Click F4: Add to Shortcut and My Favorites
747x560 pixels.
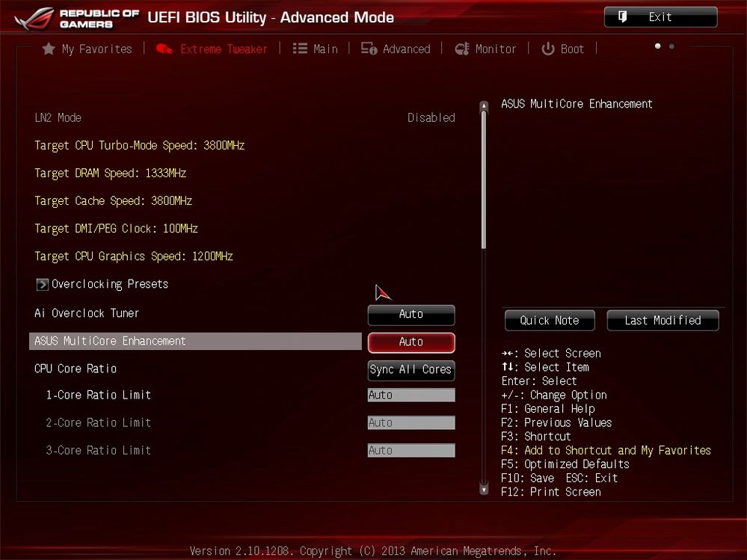pyautogui.click(x=606, y=451)
